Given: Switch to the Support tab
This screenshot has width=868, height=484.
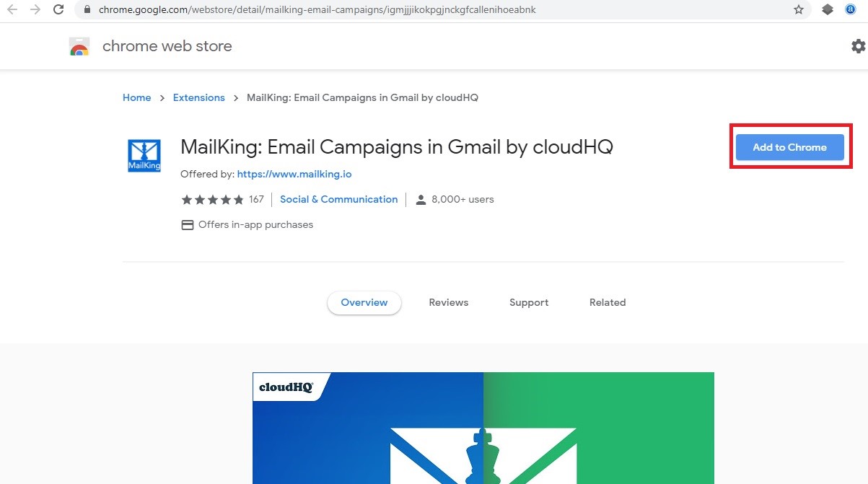Looking at the screenshot, I should (x=529, y=302).
